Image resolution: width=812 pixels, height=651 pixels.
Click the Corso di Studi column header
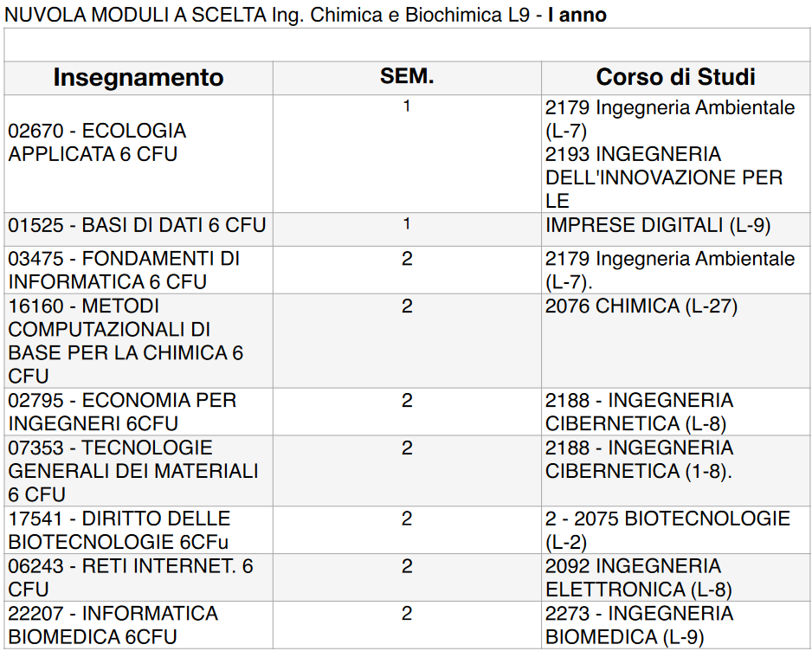point(675,78)
